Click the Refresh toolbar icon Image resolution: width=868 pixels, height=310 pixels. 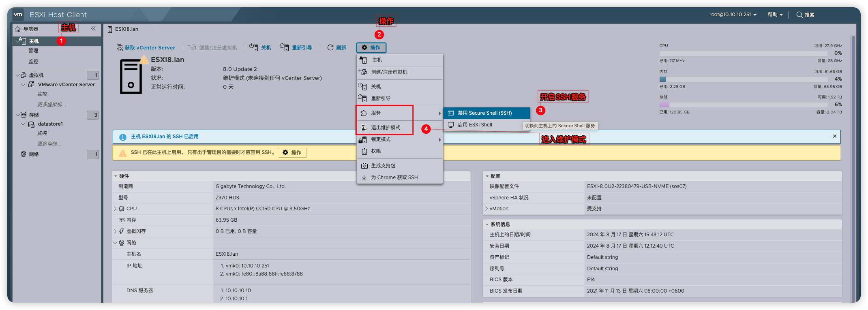330,47
